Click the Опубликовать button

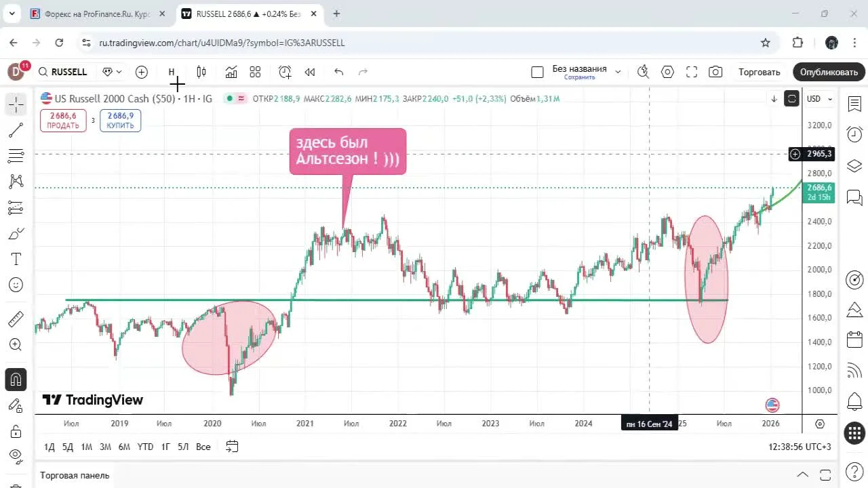pyautogui.click(x=828, y=72)
